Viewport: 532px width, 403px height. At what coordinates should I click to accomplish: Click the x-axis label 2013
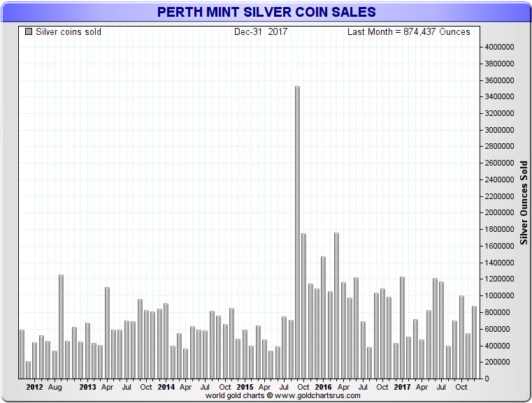click(87, 387)
